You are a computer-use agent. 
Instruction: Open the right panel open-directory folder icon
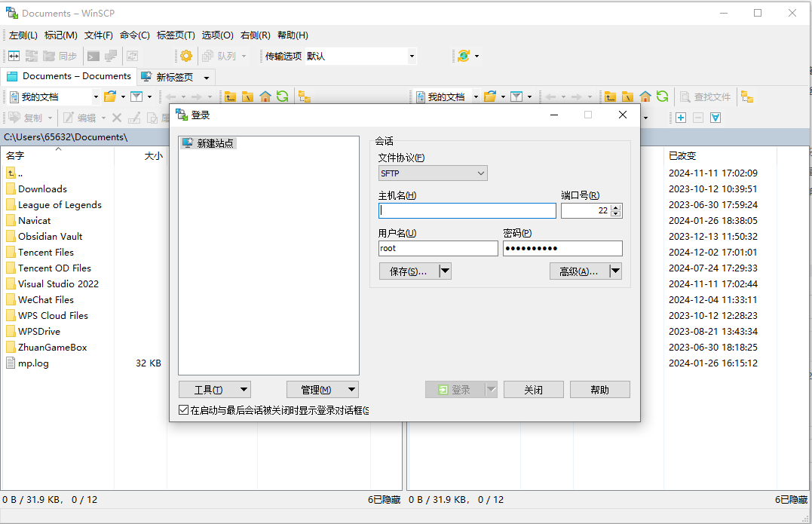click(490, 97)
